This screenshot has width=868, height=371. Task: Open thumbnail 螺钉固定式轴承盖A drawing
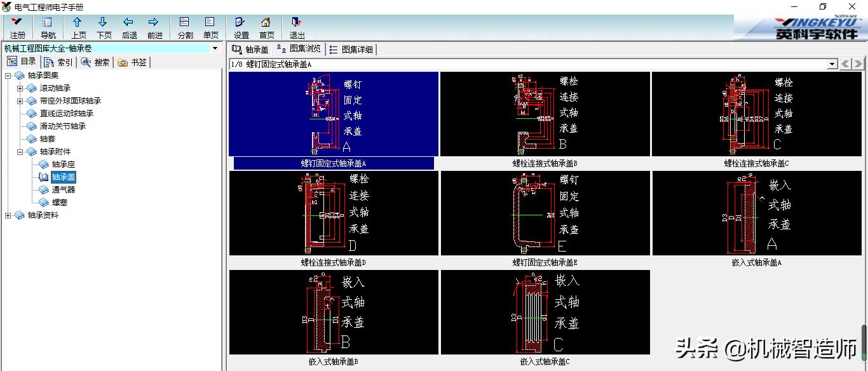click(x=334, y=114)
